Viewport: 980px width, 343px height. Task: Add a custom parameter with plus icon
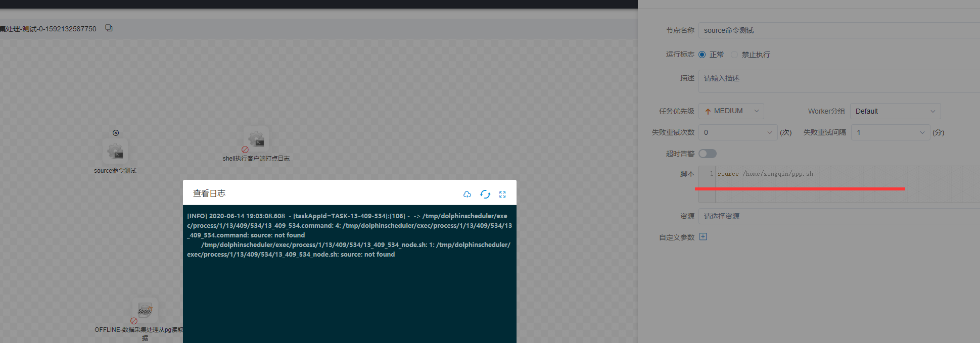tap(703, 236)
